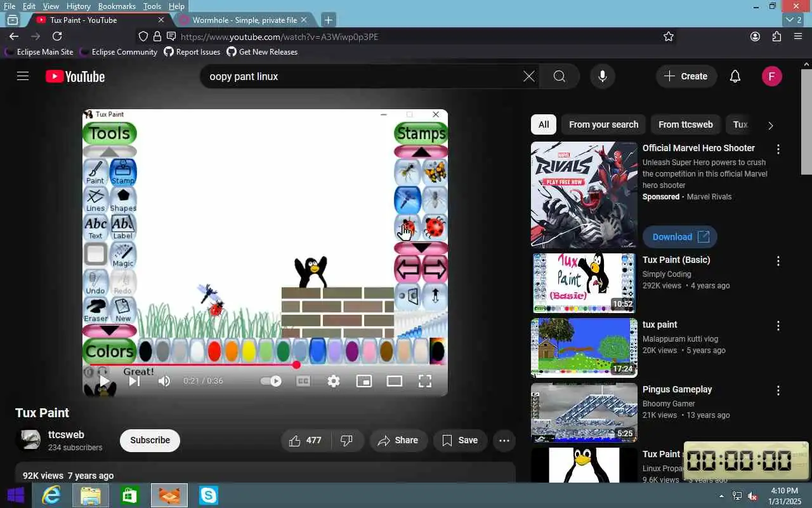
Task: Open Report Issues bookmark
Action: tap(192, 52)
